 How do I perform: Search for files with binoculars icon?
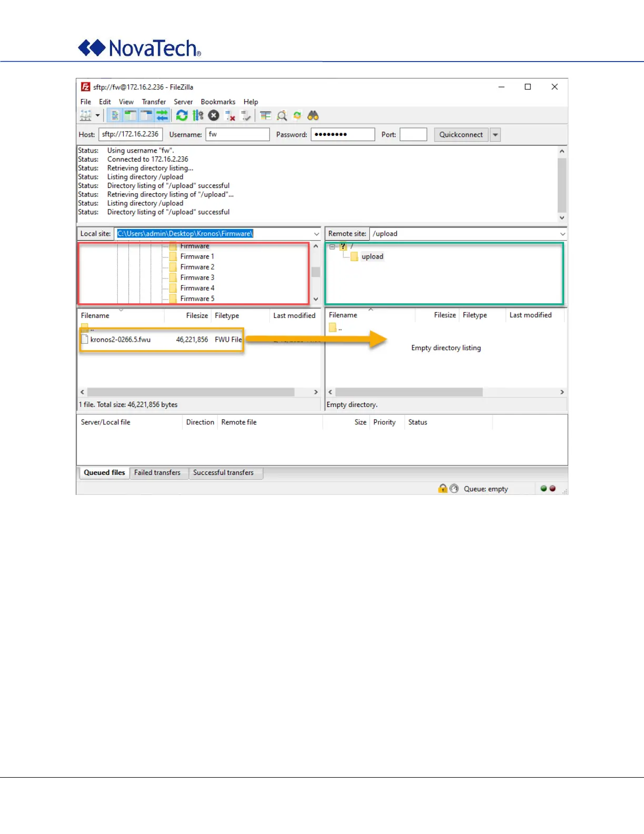313,115
